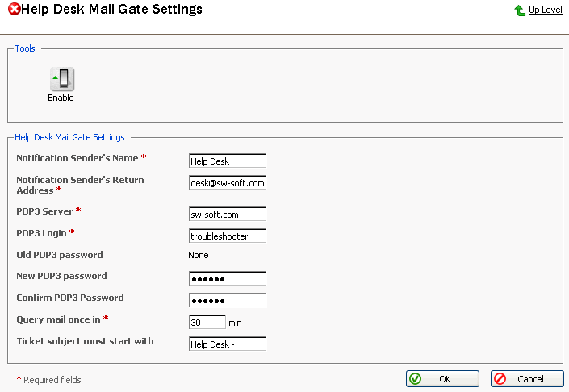Image resolution: width=569 pixels, height=392 pixels.
Task: Click the Enable switch icon in Tools
Action: click(61, 79)
